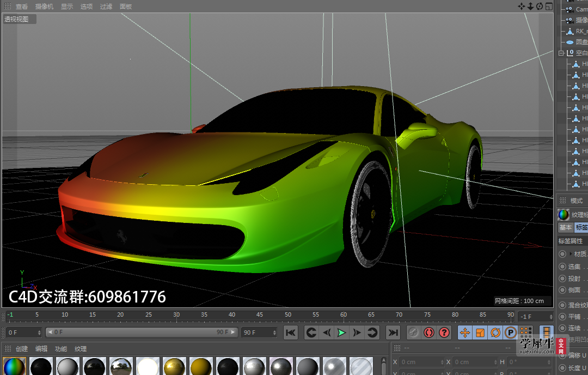Open the 模式 attributes menu
This screenshot has width=588, height=375.
577,201
